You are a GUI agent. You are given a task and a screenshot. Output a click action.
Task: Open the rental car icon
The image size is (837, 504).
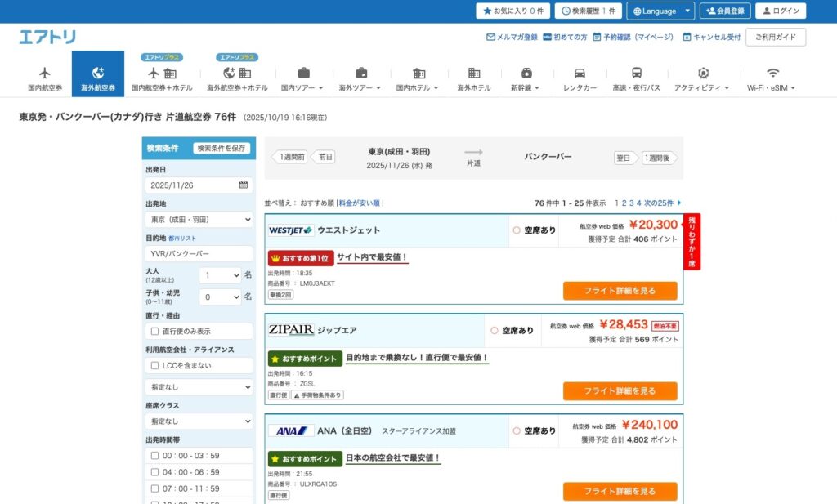click(x=580, y=73)
